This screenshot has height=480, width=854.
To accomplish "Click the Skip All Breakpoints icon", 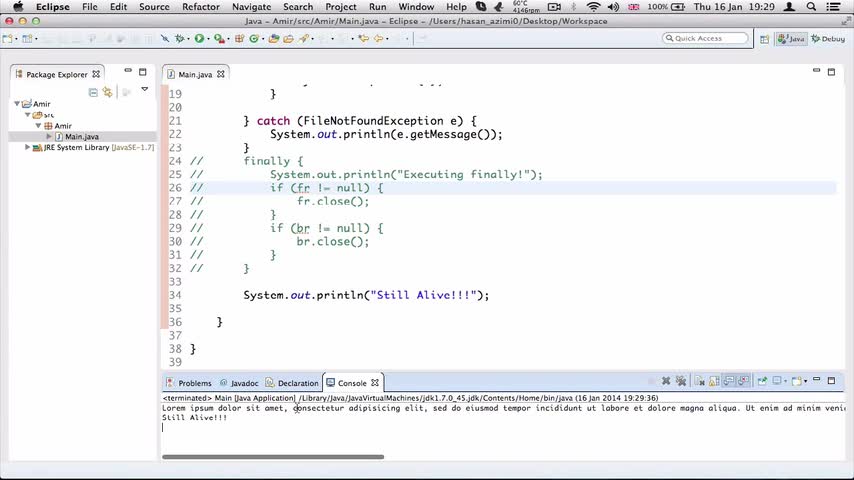I will tap(164, 39).
